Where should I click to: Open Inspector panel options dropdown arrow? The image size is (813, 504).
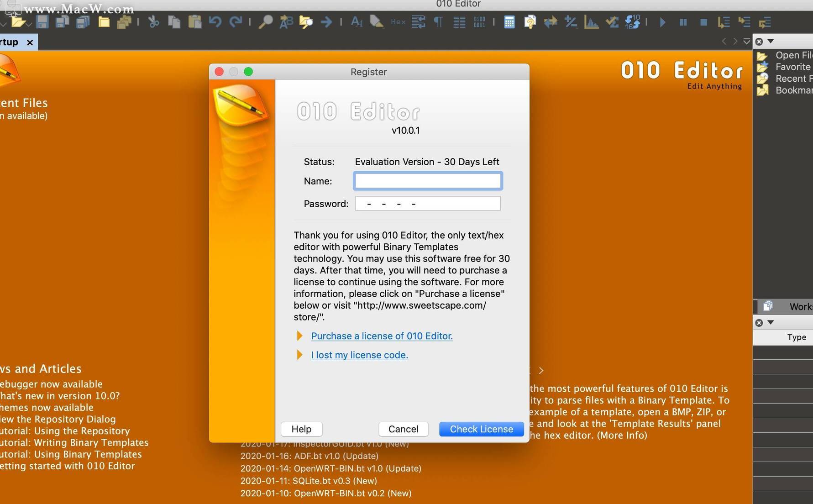(x=771, y=322)
